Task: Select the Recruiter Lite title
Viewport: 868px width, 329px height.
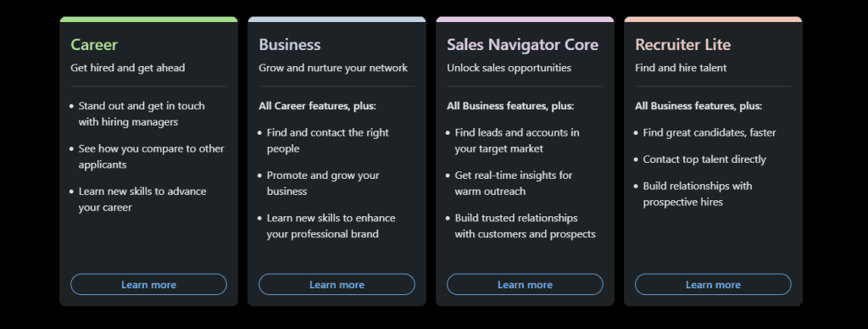Action: pos(682,44)
